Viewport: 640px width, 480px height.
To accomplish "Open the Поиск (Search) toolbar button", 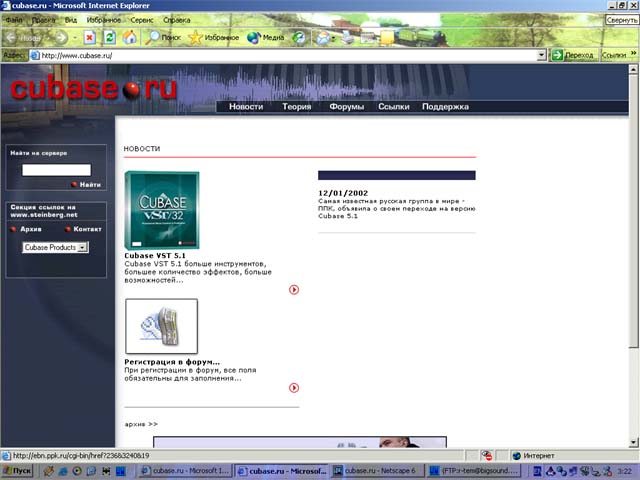I will point(164,37).
